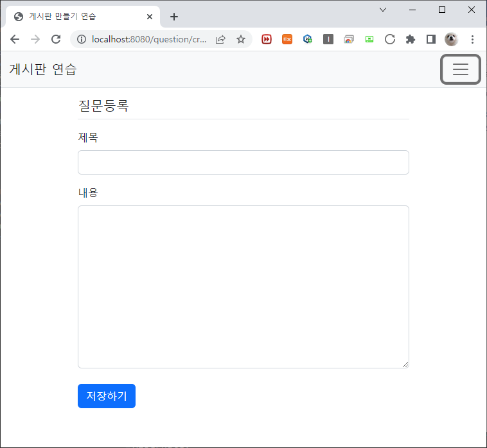Image resolution: width=487 pixels, height=448 pixels.
Task: Open the Extensions puzzle piece menu
Action: pos(411,39)
